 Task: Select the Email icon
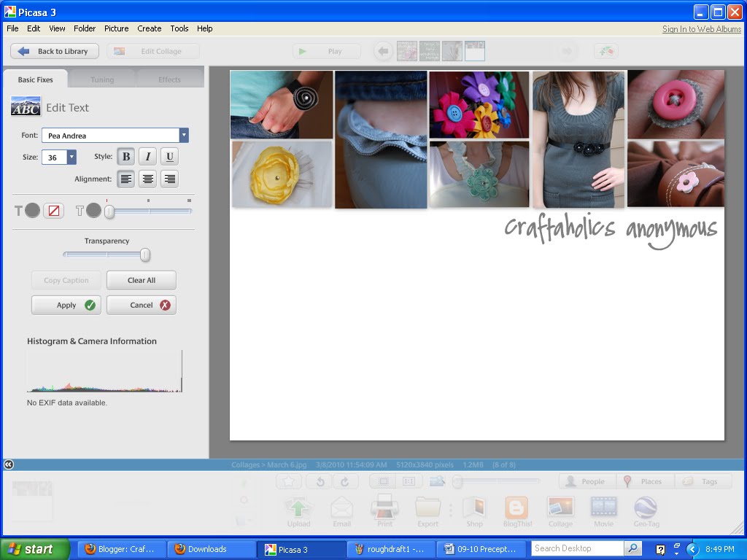[x=341, y=507]
